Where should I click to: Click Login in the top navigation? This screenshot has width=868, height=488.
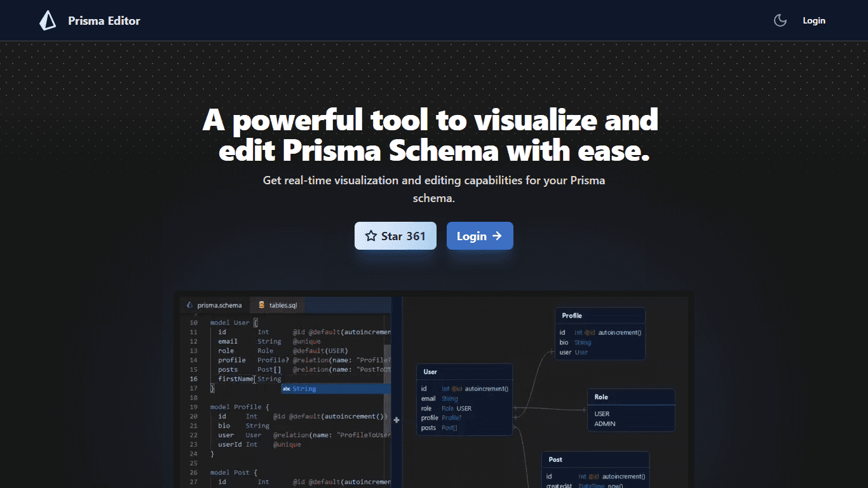coord(814,20)
